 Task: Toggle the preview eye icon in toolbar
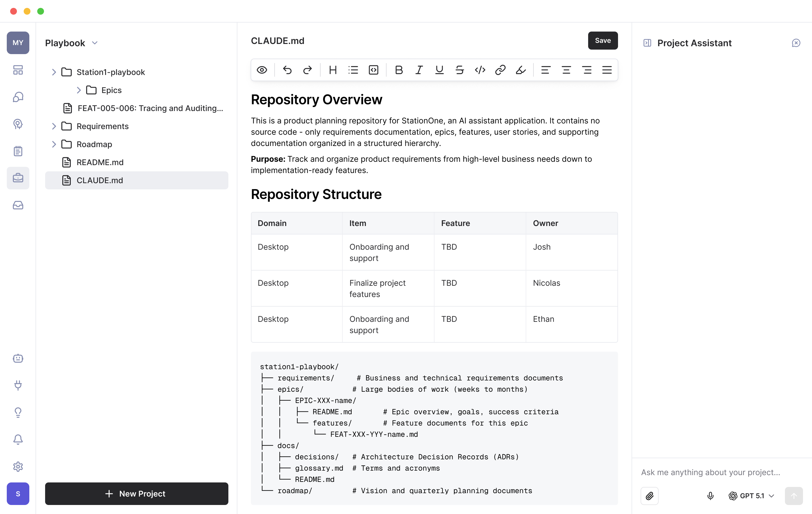pyautogui.click(x=262, y=70)
